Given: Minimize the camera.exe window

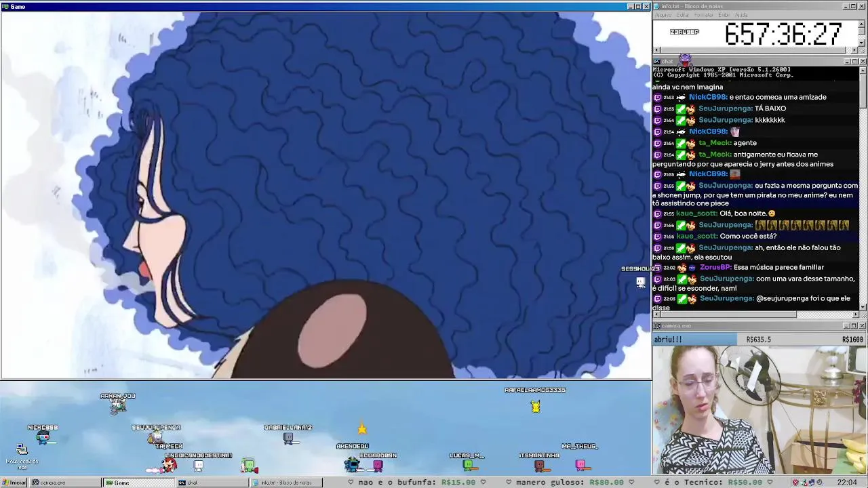Looking at the screenshot, I should click(847, 326).
